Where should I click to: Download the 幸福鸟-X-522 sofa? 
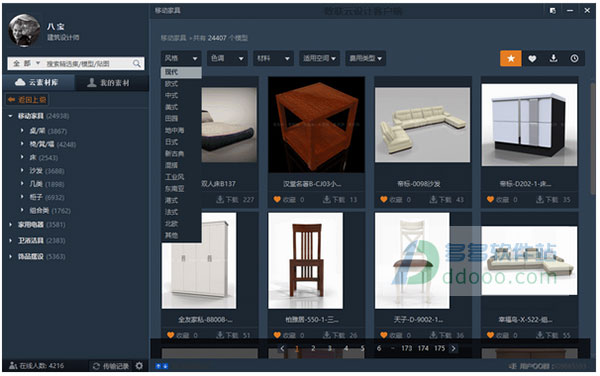pyautogui.click(x=553, y=335)
